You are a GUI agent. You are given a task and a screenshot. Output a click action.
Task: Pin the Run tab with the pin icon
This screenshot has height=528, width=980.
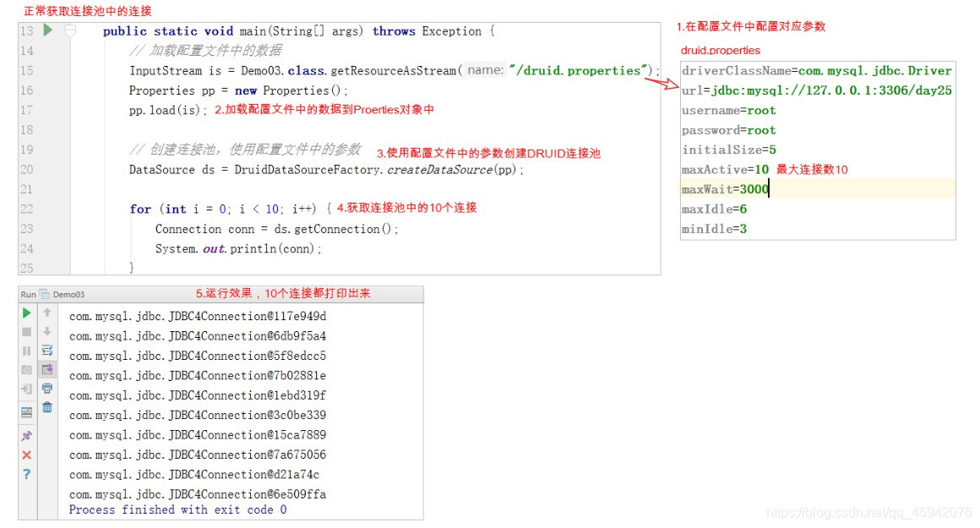click(26, 436)
